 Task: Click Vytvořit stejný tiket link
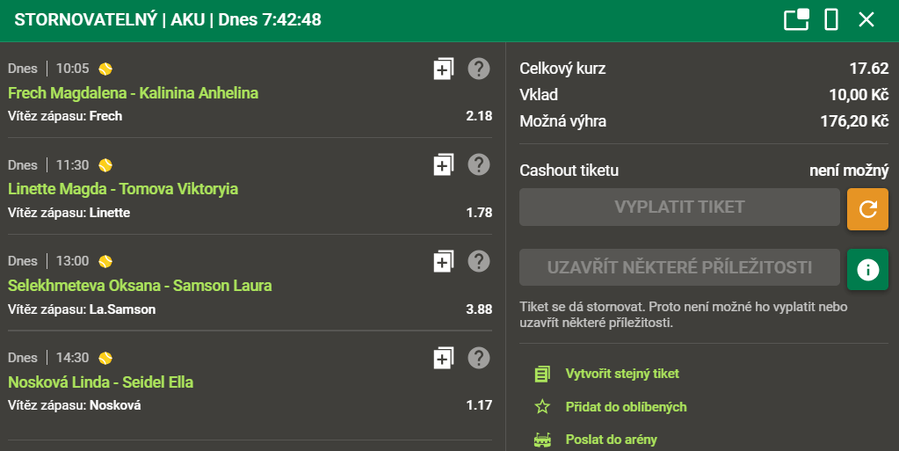(x=622, y=374)
